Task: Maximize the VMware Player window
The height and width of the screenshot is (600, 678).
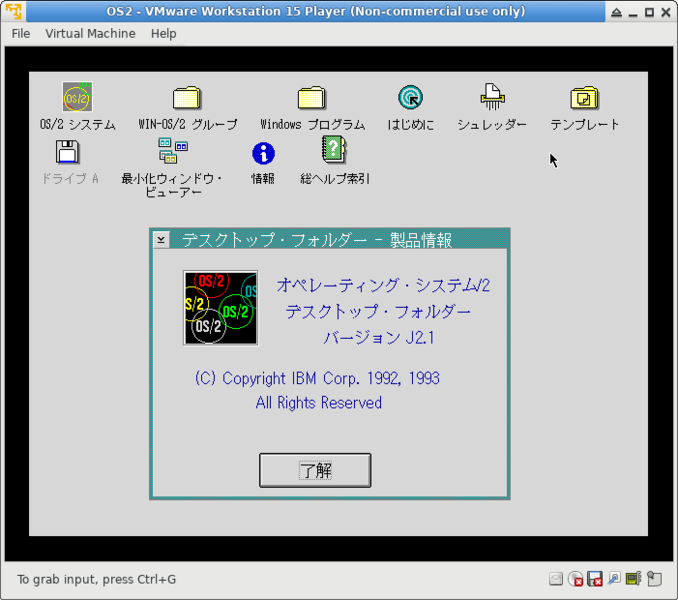Action: [x=649, y=13]
